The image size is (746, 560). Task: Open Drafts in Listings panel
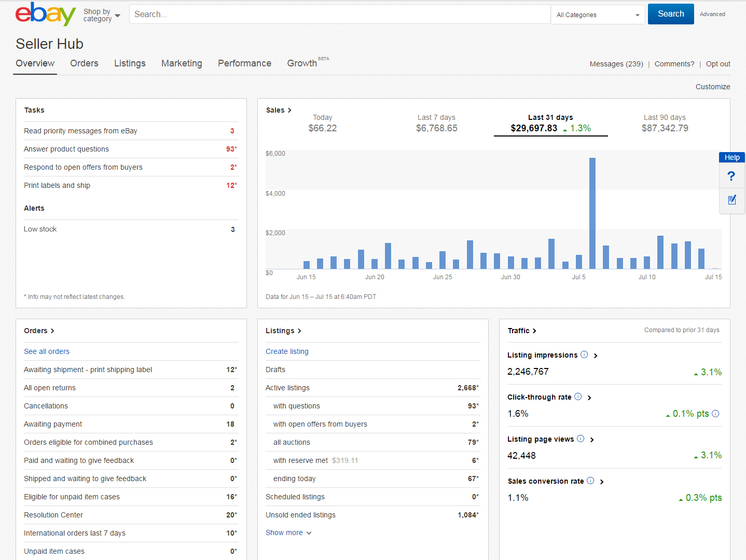(x=373, y=370)
